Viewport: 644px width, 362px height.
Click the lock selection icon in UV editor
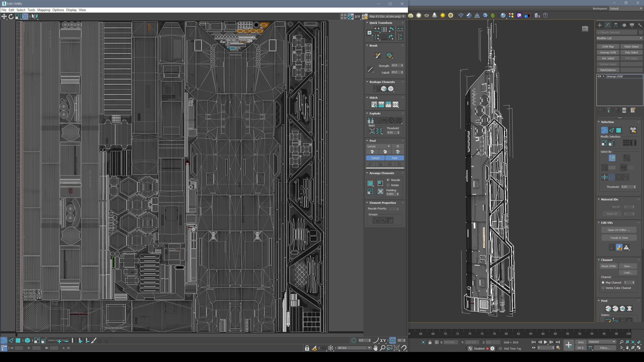(x=307, y=348)
